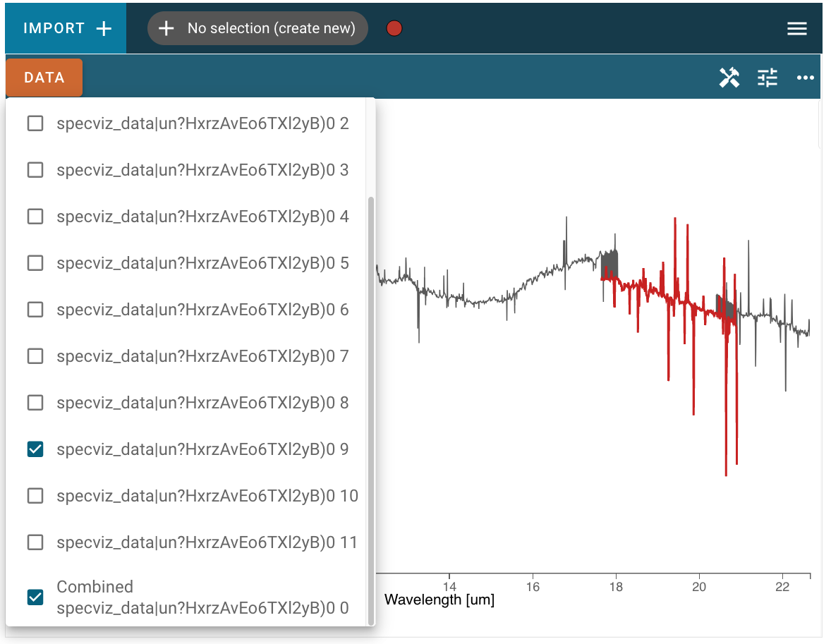The image size is (831, 644).
Task: Select the dataset entry ending 0 7
Action: pyautogui.click(x=202, y=356)
